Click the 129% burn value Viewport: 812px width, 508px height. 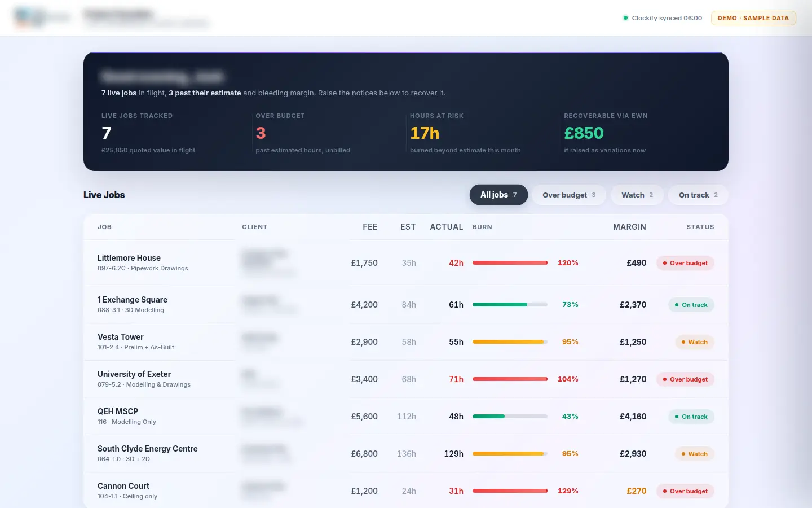(x=568, y=491)
